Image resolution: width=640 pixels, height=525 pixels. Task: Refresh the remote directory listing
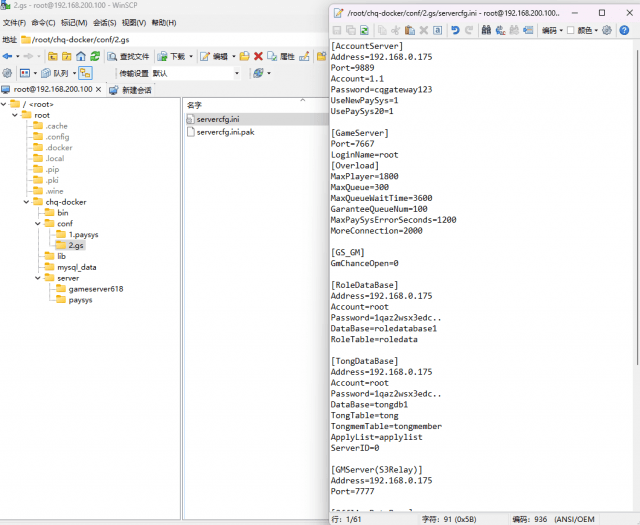(x=95, y=56)
